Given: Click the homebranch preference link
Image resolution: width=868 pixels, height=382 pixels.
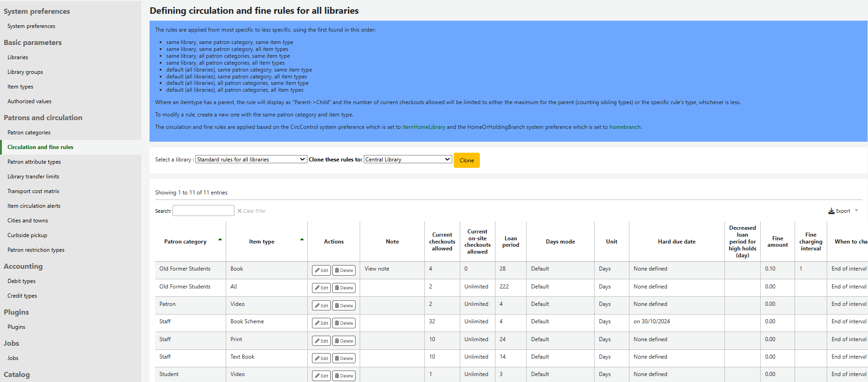Looking at the screenshot, I should click(x=625, y=127).
